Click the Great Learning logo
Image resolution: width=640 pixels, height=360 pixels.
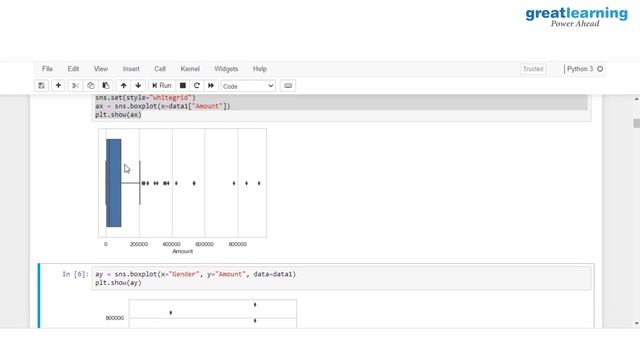(x=576, y=17)
